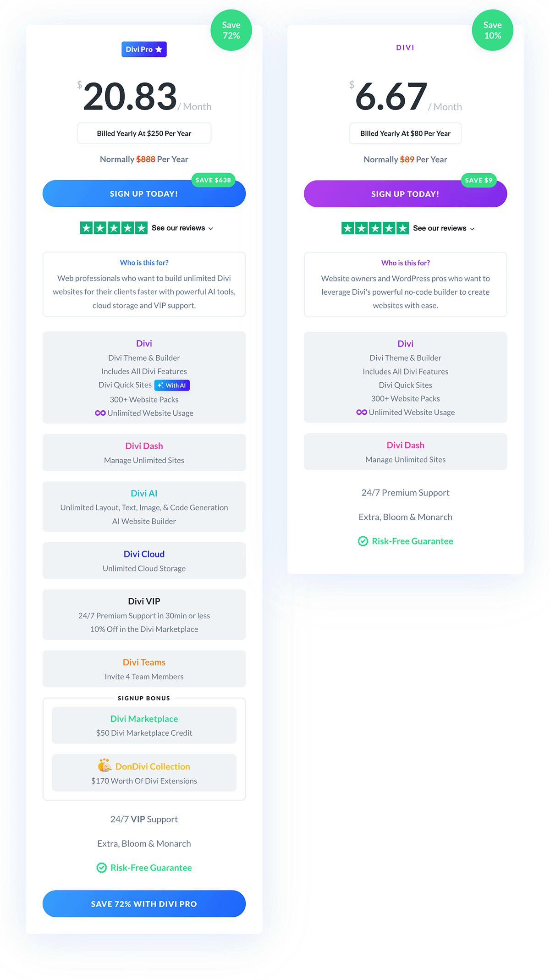Click the Divi plan's Trustpilot stars
This screenshot has width=550, height=980.
click(x=375, y=228)
